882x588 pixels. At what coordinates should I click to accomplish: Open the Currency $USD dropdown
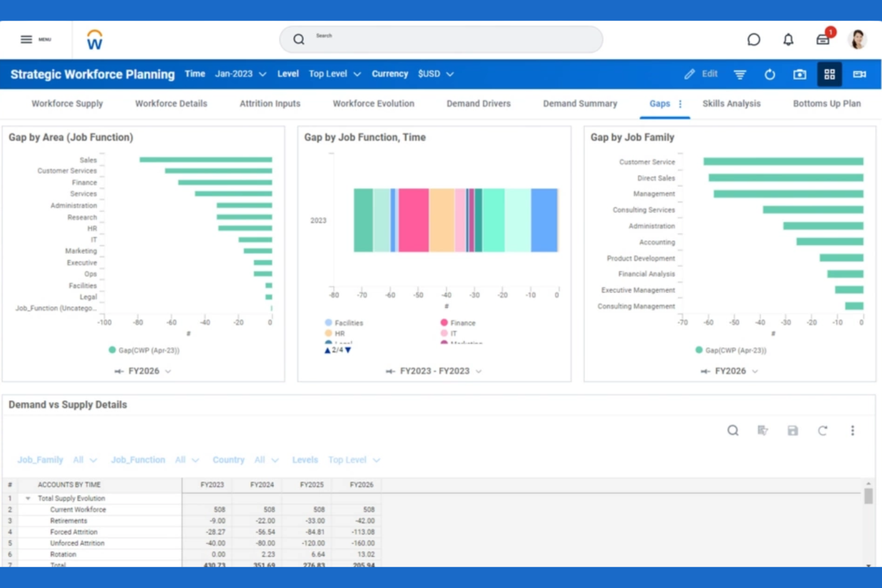pyautogui.click(x=436, y=74)
